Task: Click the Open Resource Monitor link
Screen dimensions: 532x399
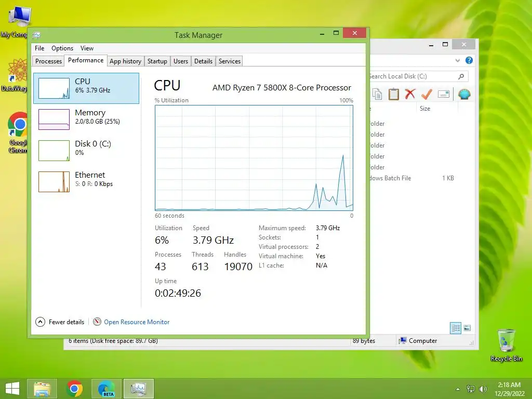Action: click(137, 322)
